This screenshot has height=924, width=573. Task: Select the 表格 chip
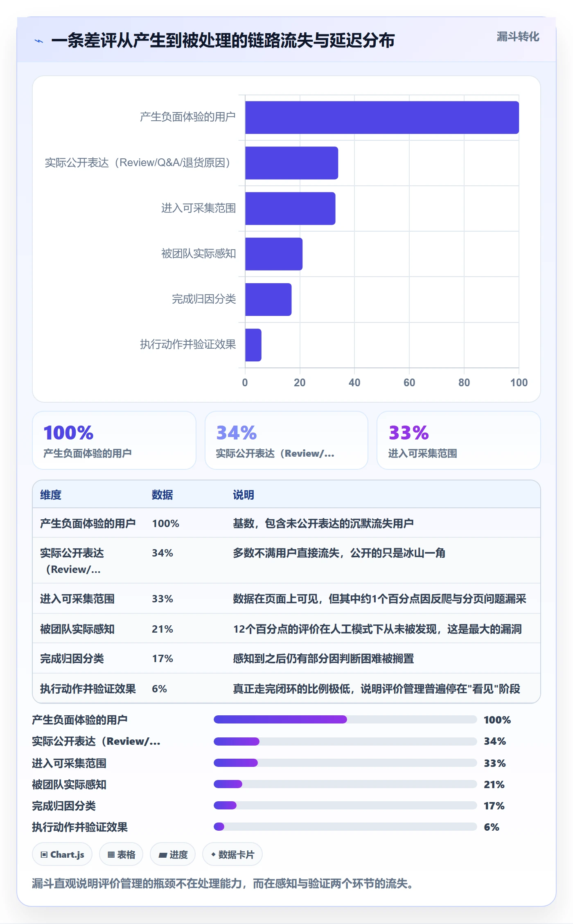(x=121, y=854)
